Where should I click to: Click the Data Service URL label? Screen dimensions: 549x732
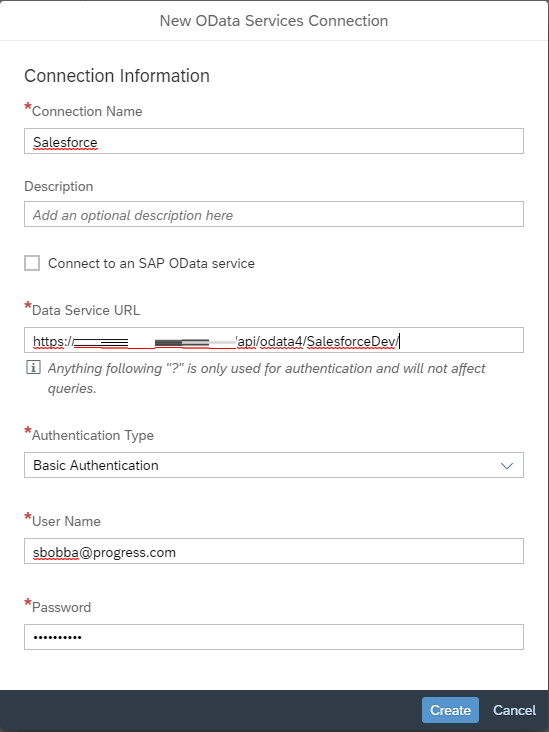click(x=86, y=310)
